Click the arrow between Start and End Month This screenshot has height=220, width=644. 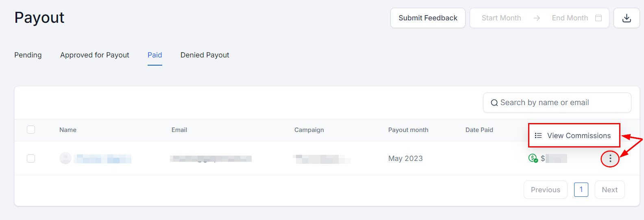point(537,18)
